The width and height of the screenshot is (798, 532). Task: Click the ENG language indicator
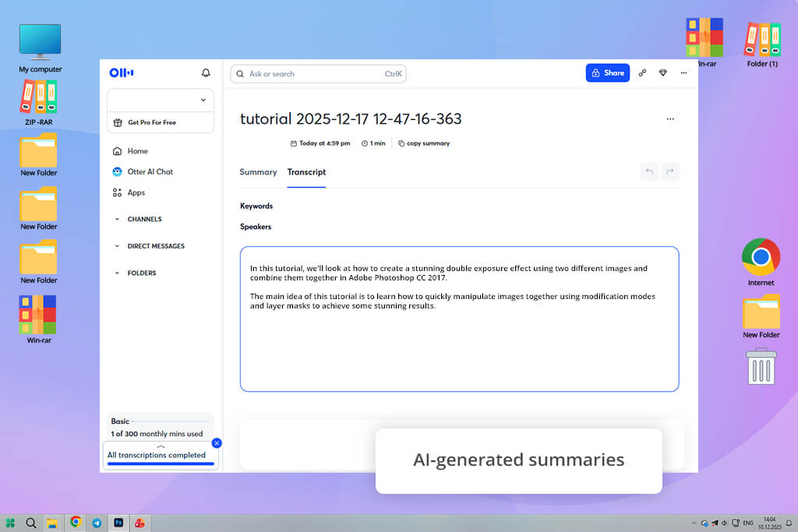[x=748, y=523]
